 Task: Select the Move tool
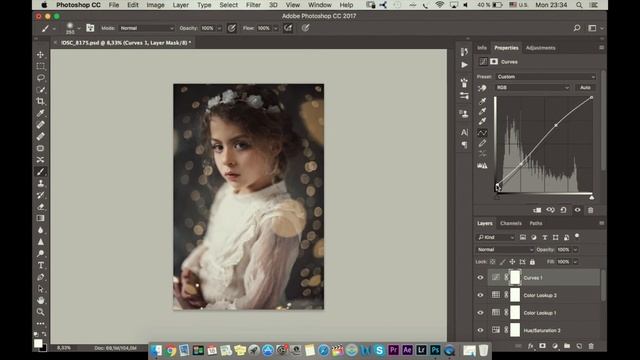40,55
